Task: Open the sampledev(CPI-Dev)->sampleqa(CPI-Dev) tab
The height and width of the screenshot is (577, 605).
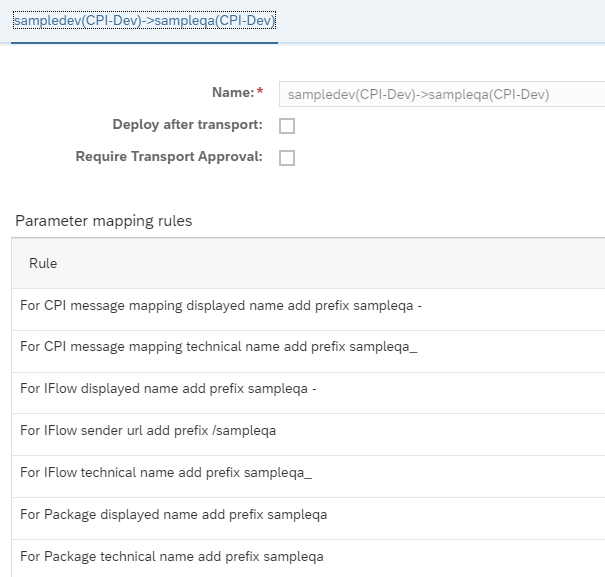Action: point(144,20)
